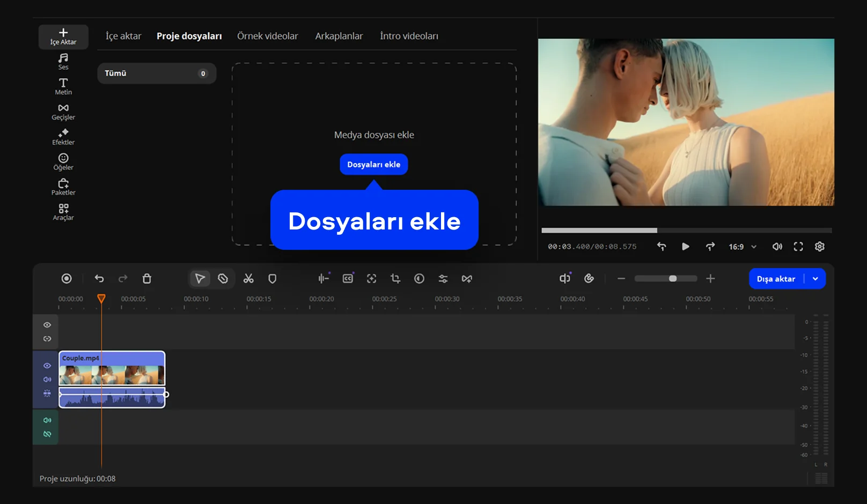Click the timeline zoom slider
The width and height of the screenshot is (867, 504).
pos(666,279)
